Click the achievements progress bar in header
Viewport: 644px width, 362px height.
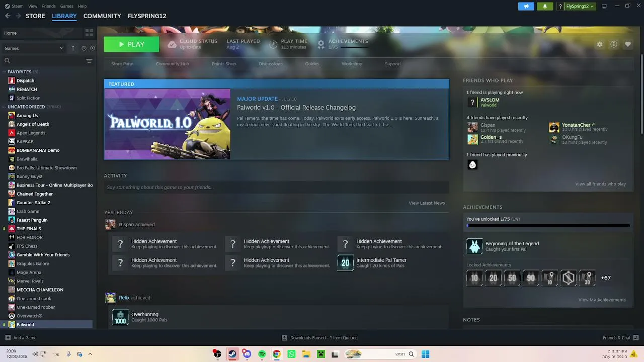click(354, 47)
